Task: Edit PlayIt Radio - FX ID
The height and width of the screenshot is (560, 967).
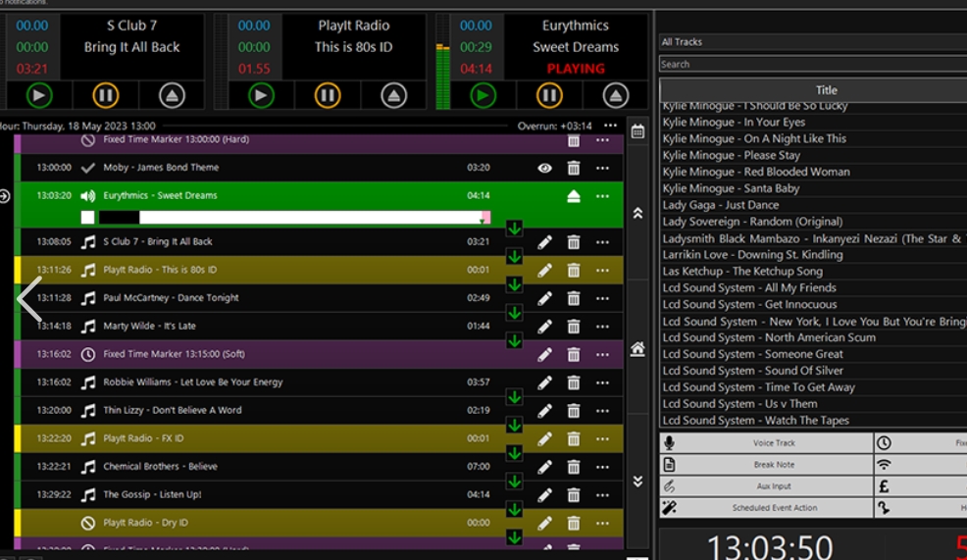Action: coord(544,439)
